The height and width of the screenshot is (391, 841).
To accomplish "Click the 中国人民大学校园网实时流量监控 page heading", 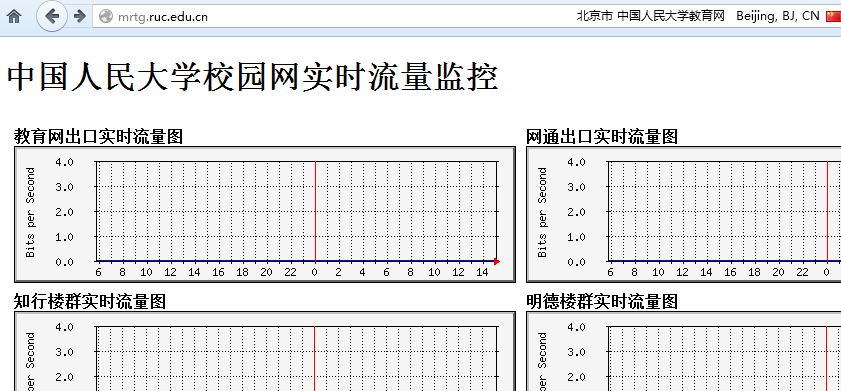I will (253, 77).
